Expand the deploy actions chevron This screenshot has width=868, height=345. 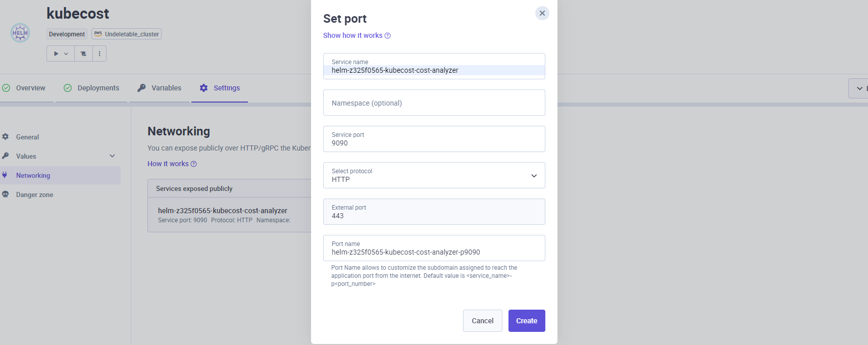[x=66, y=54]
